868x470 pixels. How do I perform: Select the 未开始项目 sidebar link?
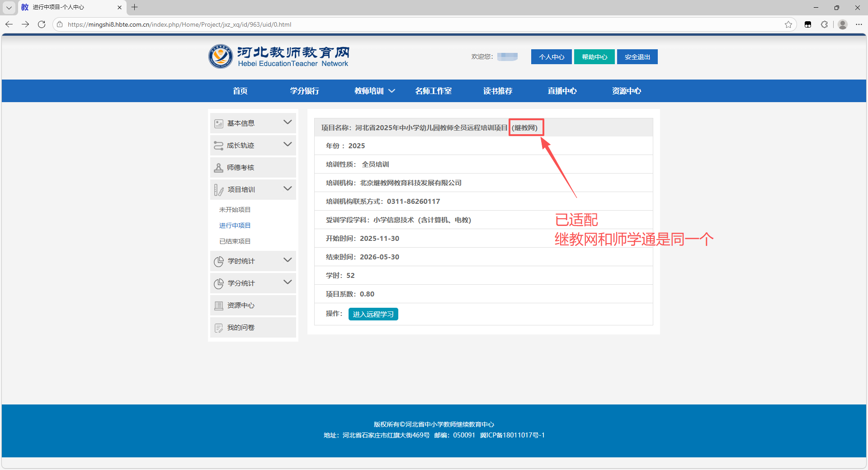235,210
